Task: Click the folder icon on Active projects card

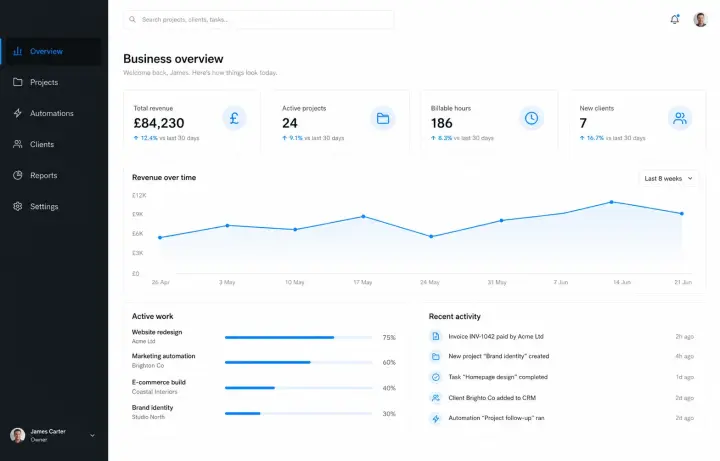Action: coord(382,118)
